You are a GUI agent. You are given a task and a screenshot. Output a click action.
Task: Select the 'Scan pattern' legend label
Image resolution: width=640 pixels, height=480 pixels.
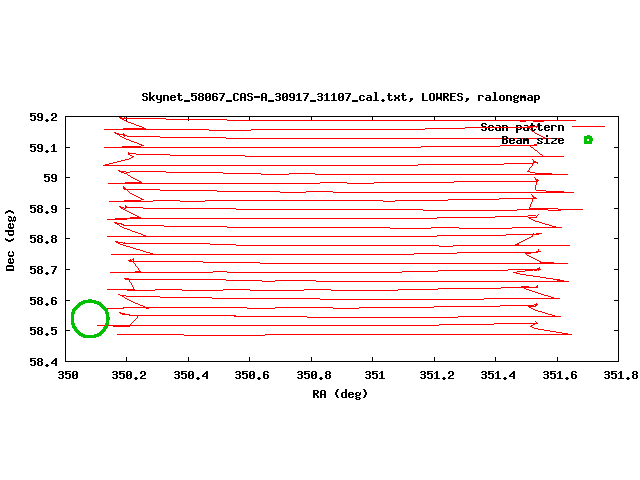coord(522,127)
